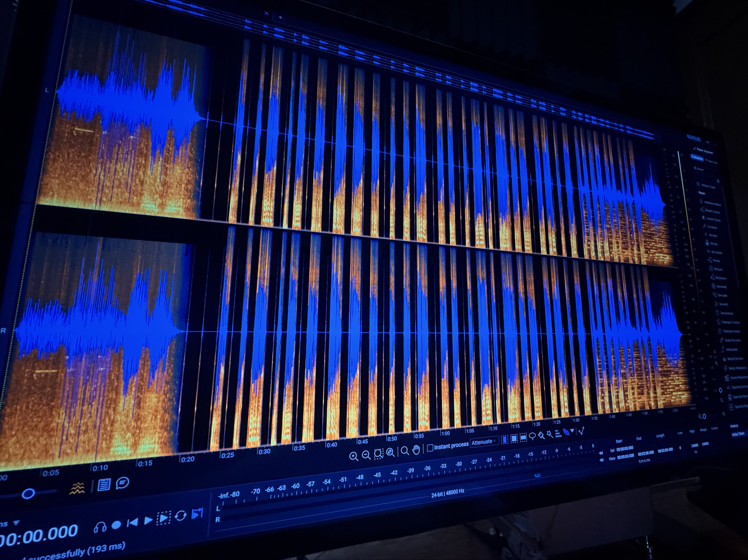Select the blue feather selection icon

pos(566,432)
